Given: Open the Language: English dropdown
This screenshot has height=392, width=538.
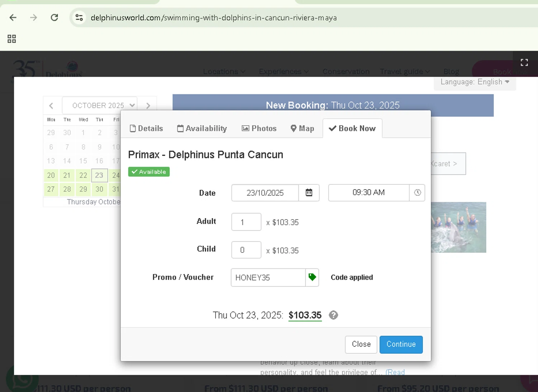Looking at the screenshot, I should click(x=475, y=82).
